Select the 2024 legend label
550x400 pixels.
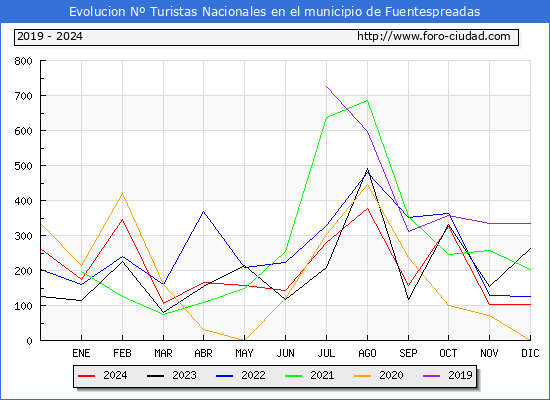(x=115, y=375)
